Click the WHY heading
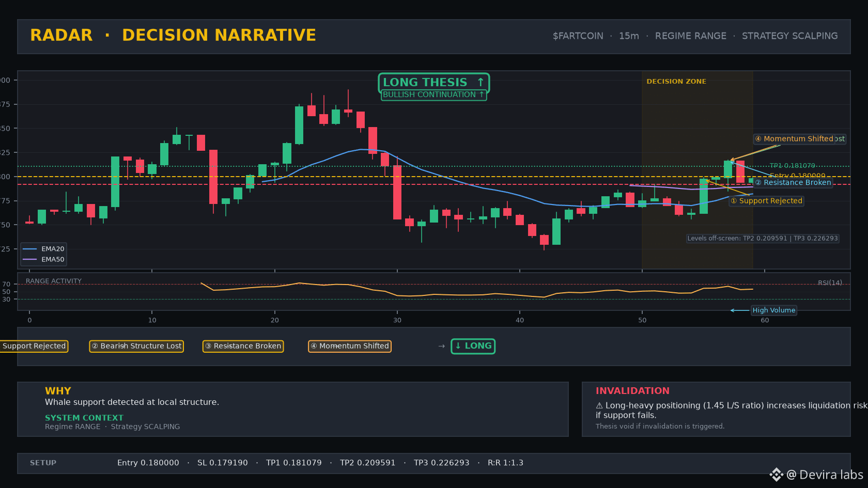The height and width of the screenshot is (488, 868). pos(58,391)
